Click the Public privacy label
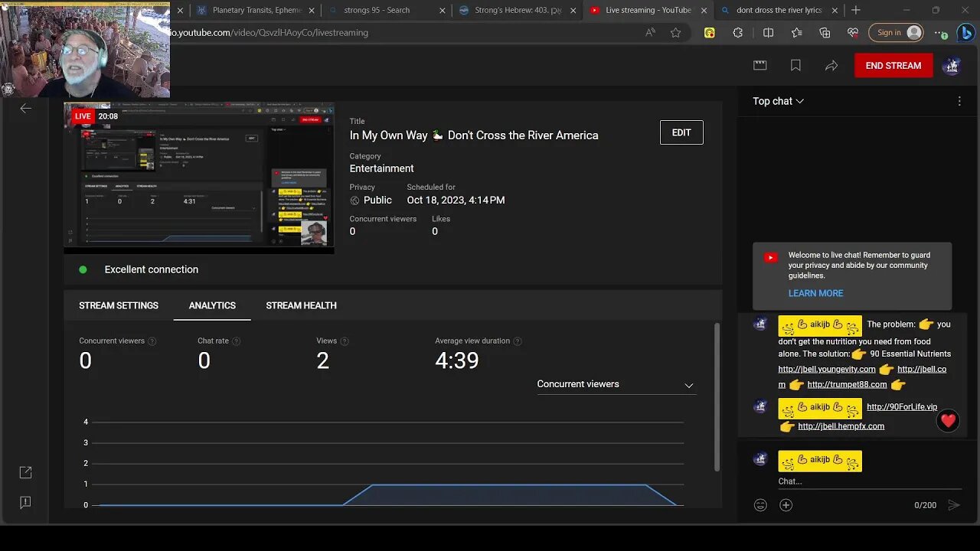Screen dimensions: 980x551 click(377, 201)
